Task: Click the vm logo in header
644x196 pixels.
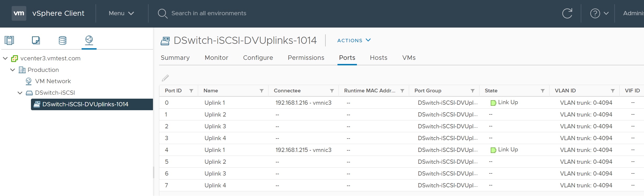Action: tap(19, 13)
